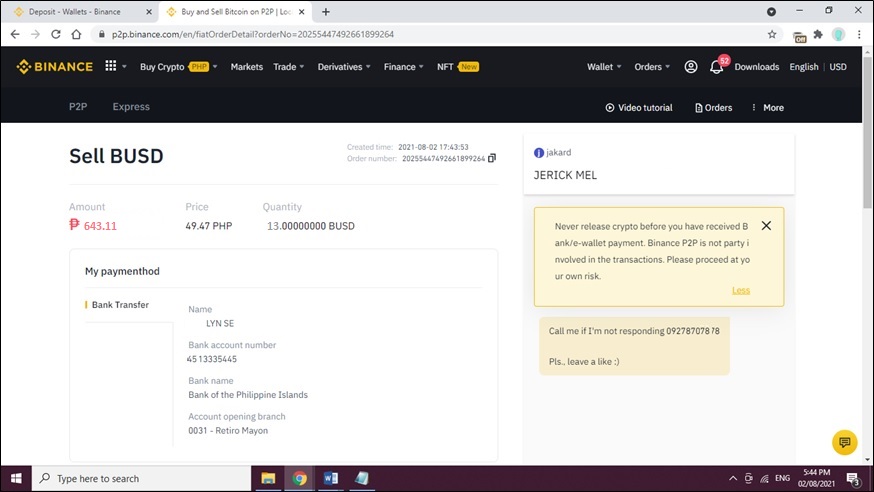
Task: Open File Explorer from the taskbar
Action: [x=268, y=479]
